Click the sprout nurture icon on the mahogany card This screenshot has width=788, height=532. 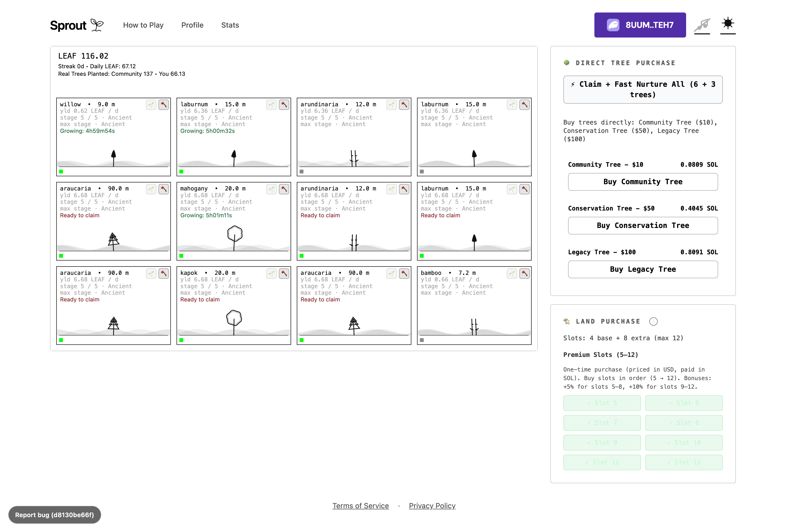tap(271, 189)
